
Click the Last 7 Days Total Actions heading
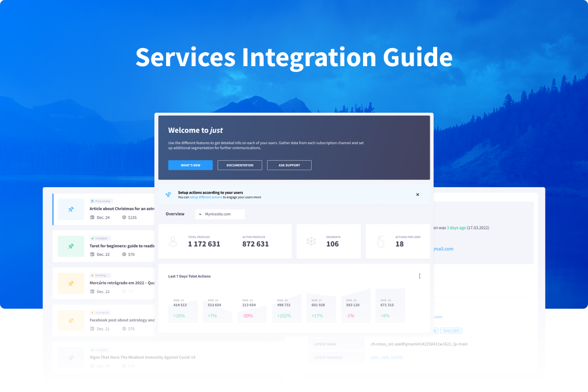(189, 276)
